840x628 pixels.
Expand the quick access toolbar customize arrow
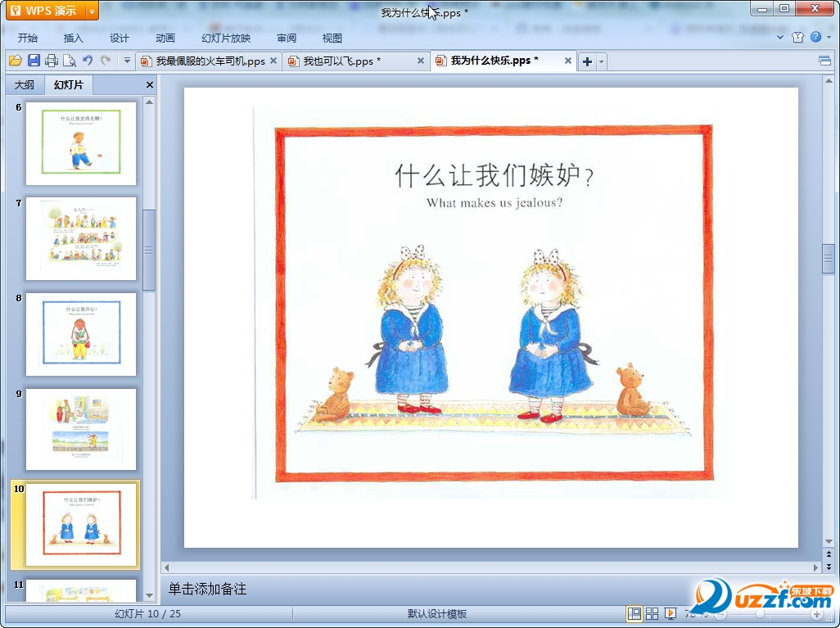(x=127, y=61)
